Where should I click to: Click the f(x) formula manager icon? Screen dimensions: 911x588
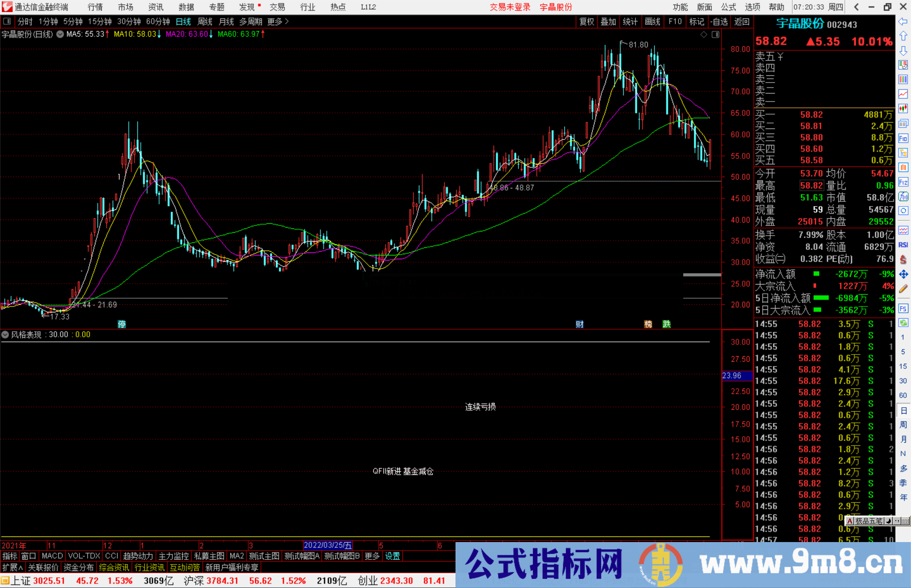point(903,197)
